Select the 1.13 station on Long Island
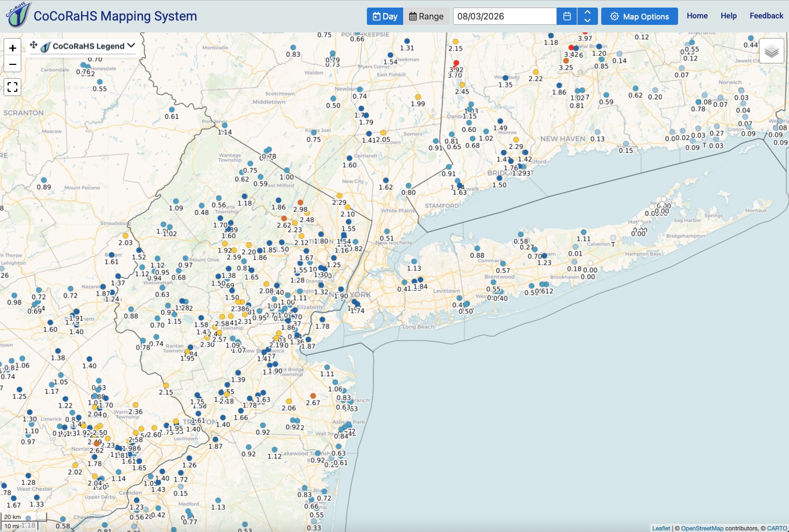This screenshot has height=532, width=789. tap(414, 262)
